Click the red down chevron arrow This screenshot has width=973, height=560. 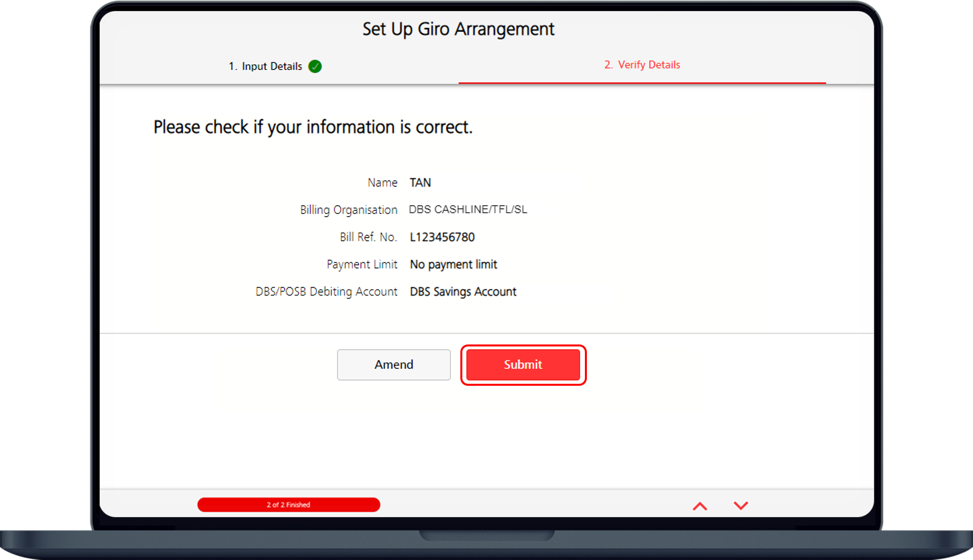(741, 506)
